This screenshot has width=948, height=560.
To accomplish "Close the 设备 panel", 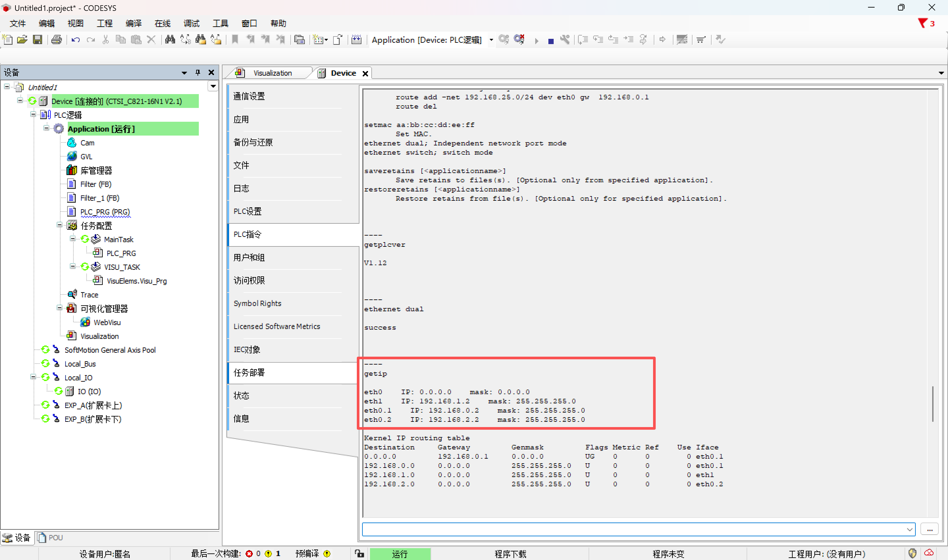I will [211, 72].
